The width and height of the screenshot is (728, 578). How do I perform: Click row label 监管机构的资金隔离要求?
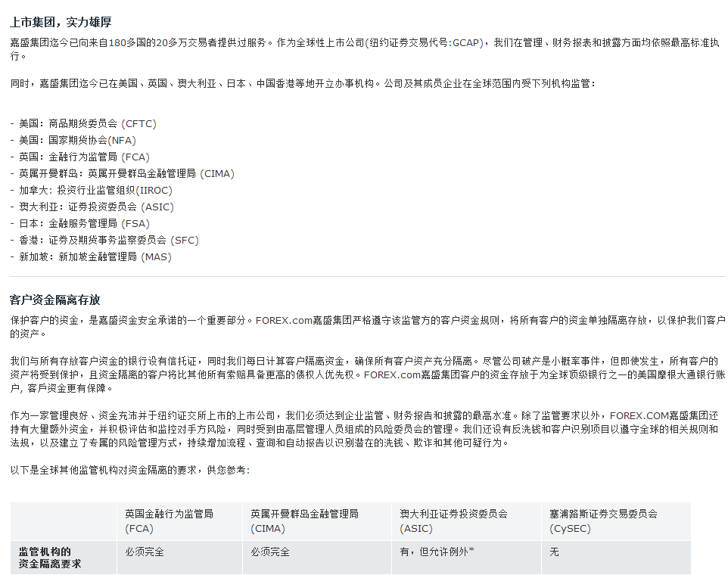[x=63, y=558]
